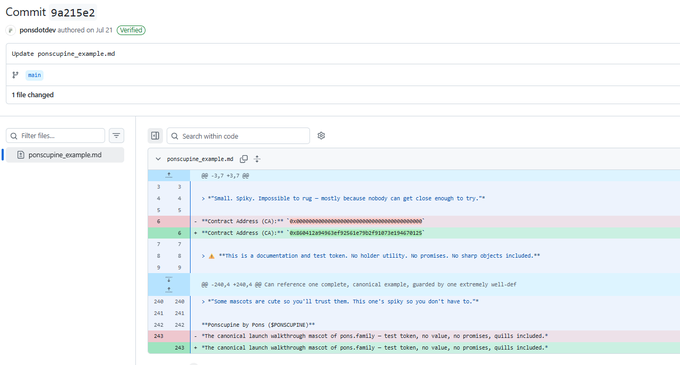The image size is (680, 365).
Task: Click the ponscupine_example.md filename in diff header
Action: coord(200,159)
